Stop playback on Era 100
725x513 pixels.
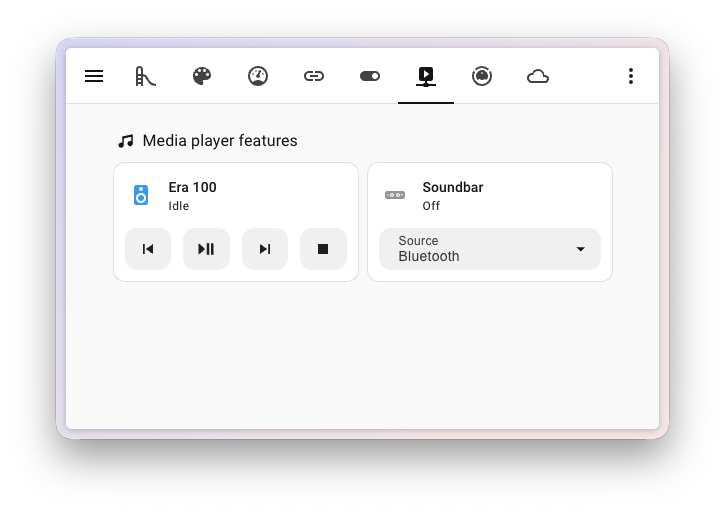[323, 249]
